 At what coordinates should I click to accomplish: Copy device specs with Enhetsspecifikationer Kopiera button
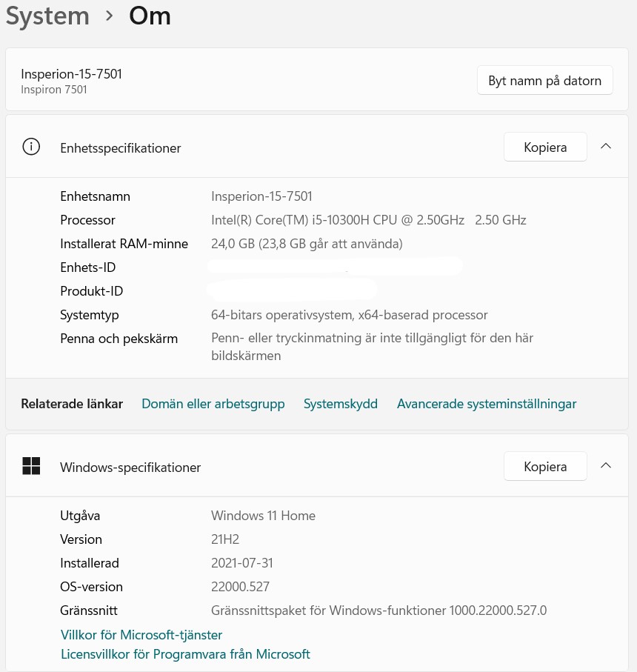545,147
